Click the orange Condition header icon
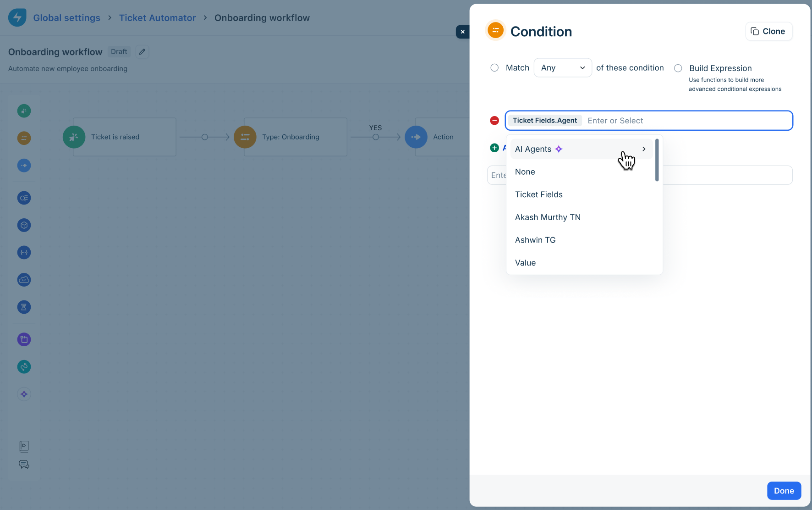The image size is (812, 510). click(x=495, y=31)
